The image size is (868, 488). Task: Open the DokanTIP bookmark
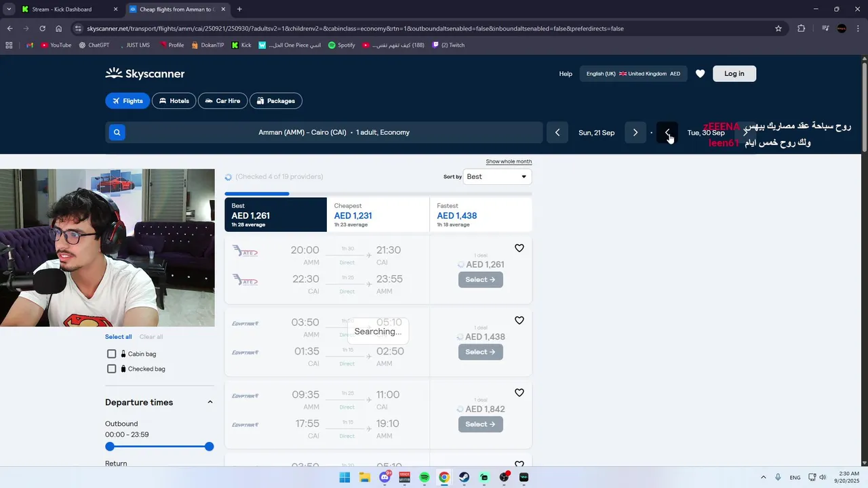click(208, 45)
